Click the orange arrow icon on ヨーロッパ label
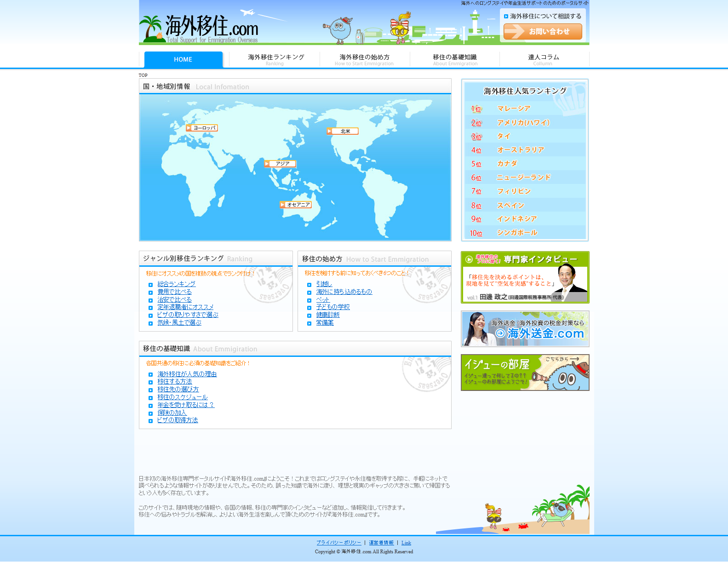The width and height of the screenshot is (728, 562). (x=189, y=128)
